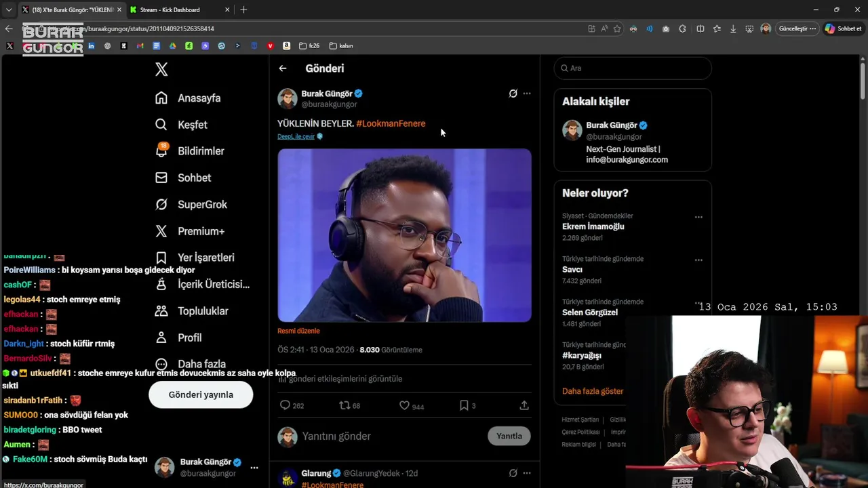Viewport: 868px width, 488px height.
Task: Open the Gmail bookmark
Action: 140,46
